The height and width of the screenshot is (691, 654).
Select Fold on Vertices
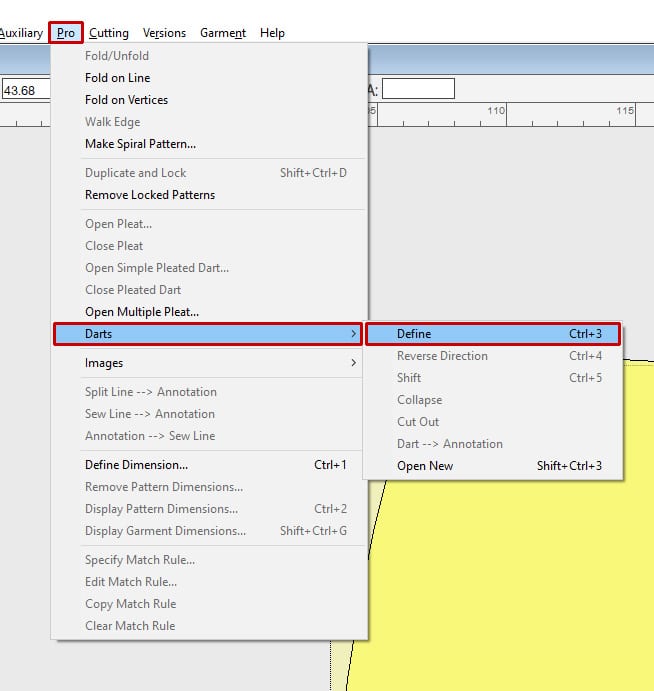point(126,100)
